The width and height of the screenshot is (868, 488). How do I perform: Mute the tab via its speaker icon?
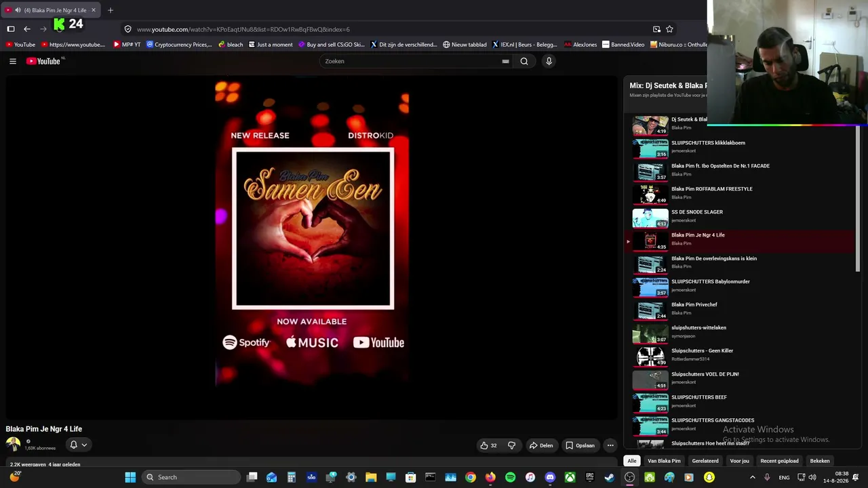tap(18, 10)
